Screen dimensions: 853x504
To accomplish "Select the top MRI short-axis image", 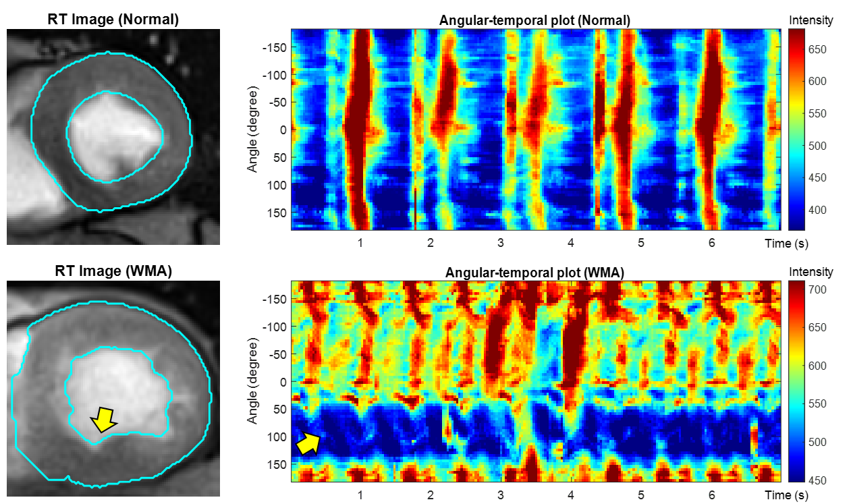I will tap(113, 136).
